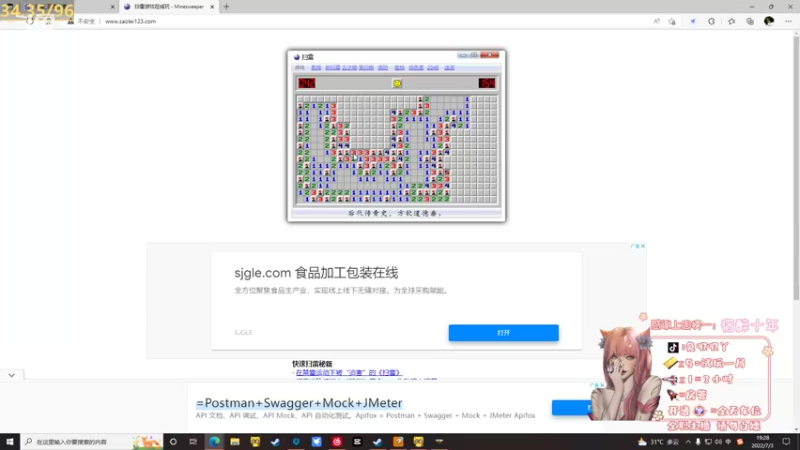
Task: Open the Windows Start menu
Action: 10,442
